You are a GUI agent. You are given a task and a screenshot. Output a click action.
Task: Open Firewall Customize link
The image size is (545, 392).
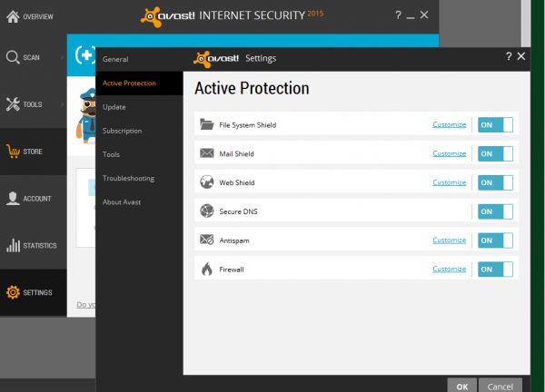(449, 269)
